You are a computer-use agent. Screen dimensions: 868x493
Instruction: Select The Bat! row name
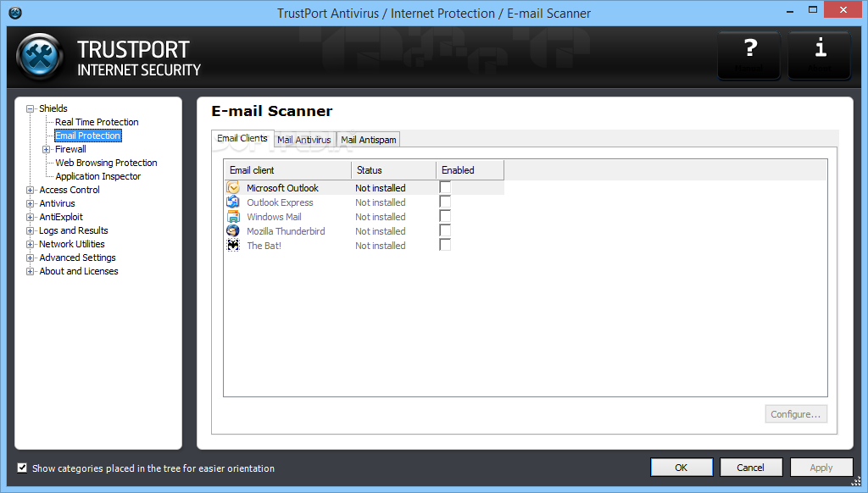pyautogui.click(x=264, y=246)
